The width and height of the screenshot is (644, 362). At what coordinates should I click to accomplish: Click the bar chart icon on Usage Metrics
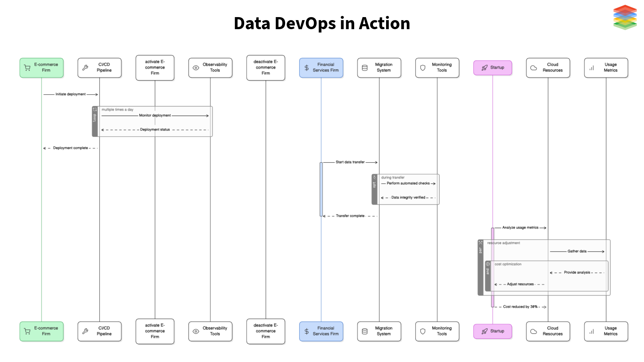pos(591,67)
